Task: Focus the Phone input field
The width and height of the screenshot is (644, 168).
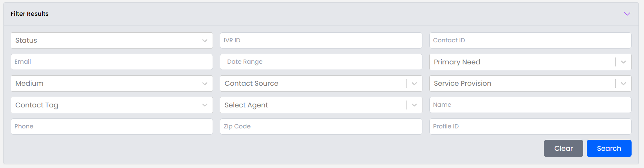Action: [x=111, y=127]
